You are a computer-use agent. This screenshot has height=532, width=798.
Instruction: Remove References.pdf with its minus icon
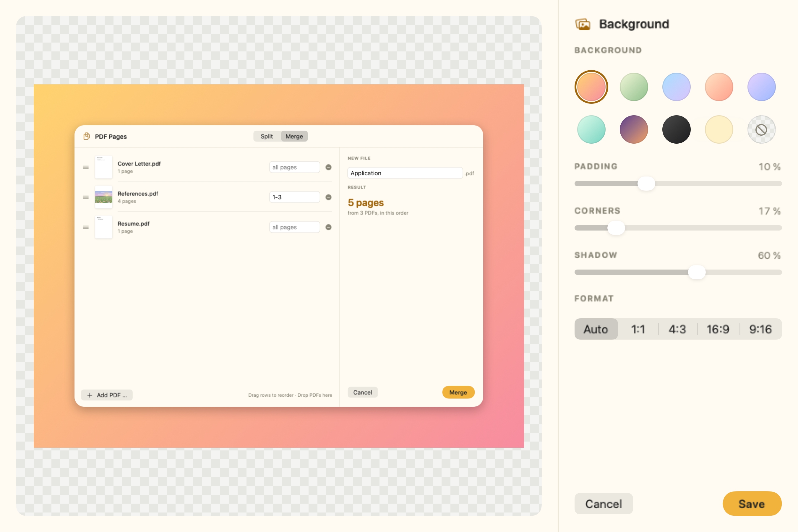click(328, 197)
